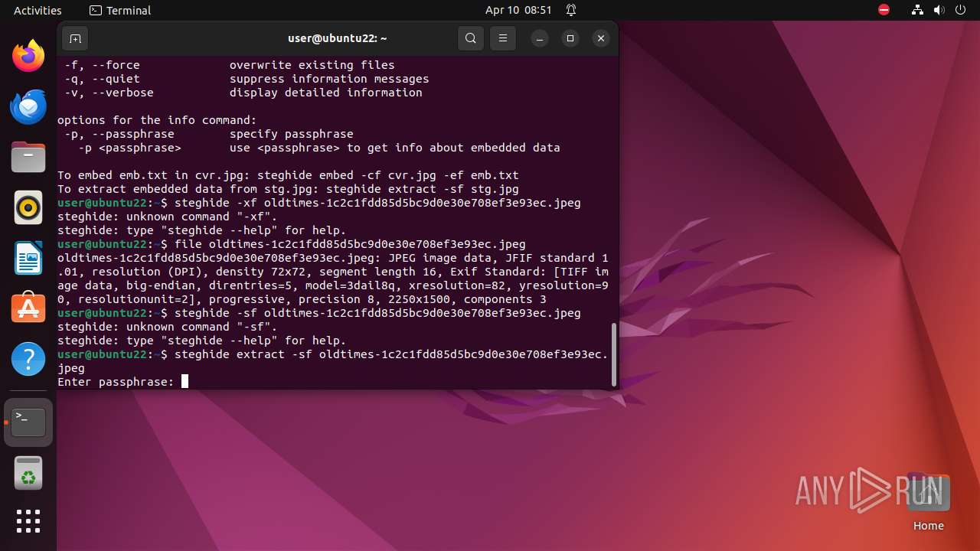
Task: Open Rhythmbox music player from the dock
Action: pos(28,207)
